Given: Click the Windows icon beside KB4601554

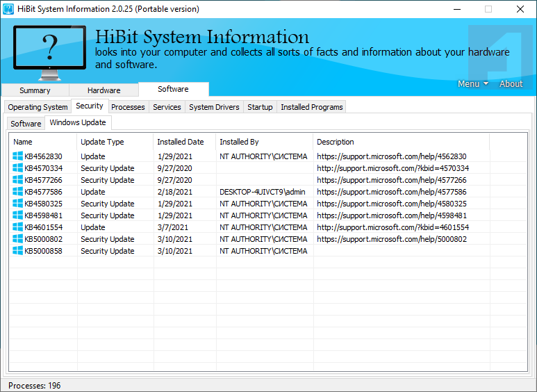Looking at the screenshot, I should [18, 227].
